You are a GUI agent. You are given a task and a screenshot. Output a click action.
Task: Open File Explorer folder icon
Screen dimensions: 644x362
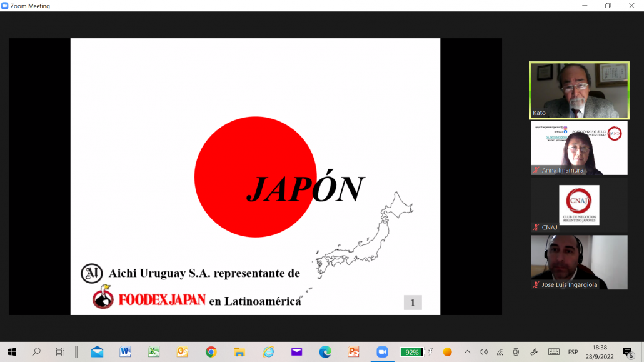point(239,352)
